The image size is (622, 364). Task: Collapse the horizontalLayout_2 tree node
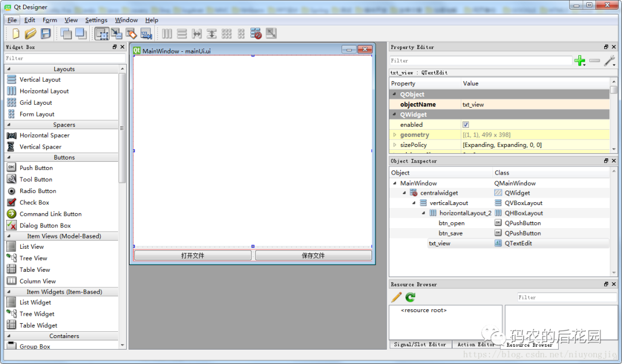[x=423, y=213]
